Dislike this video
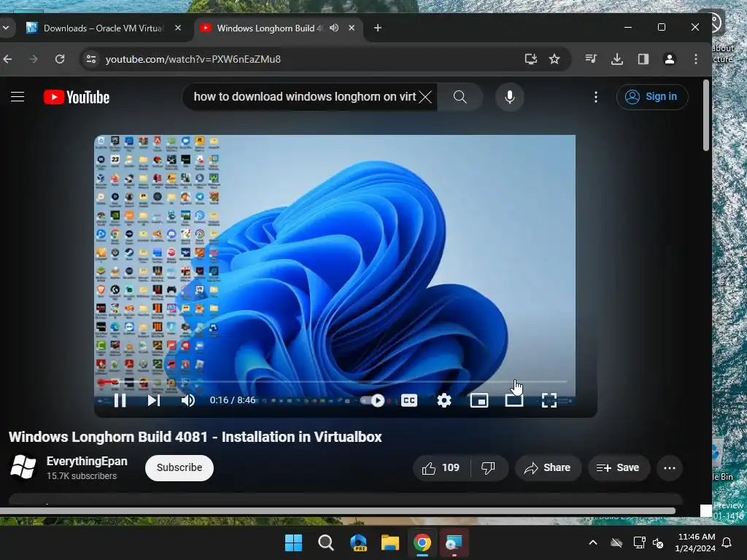The height and width of the screenshot is (560, 747). point(488,467)
